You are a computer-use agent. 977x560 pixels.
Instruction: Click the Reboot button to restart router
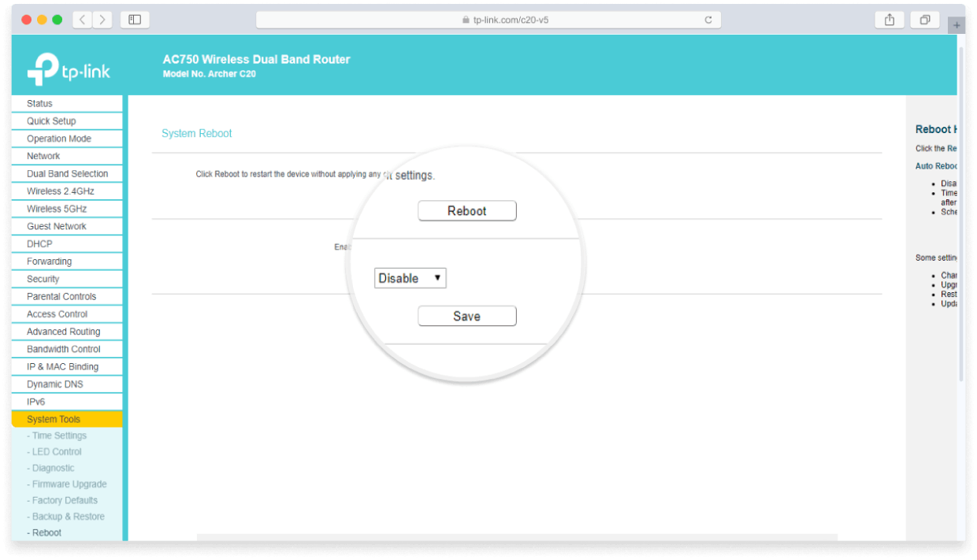[x=467, y=211]
